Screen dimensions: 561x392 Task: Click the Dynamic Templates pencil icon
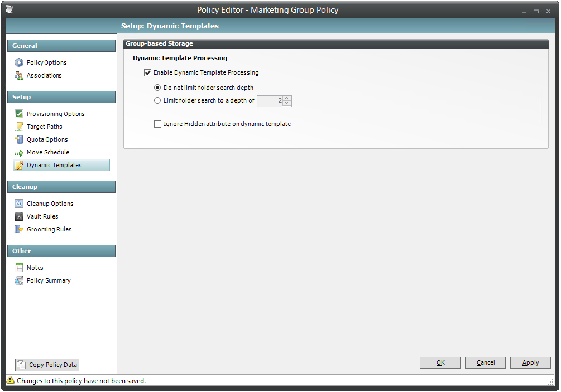pyautogui.click(x=20, y=165)
